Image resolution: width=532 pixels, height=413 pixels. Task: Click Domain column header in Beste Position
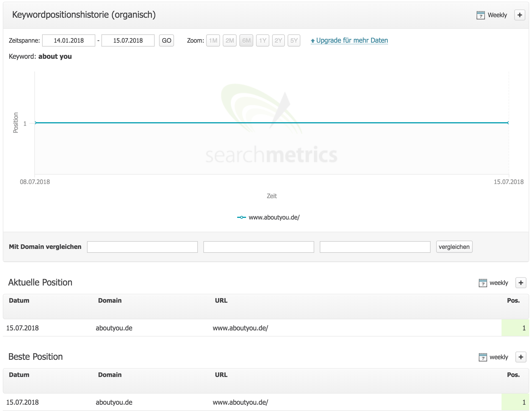(x=110, y=375)
